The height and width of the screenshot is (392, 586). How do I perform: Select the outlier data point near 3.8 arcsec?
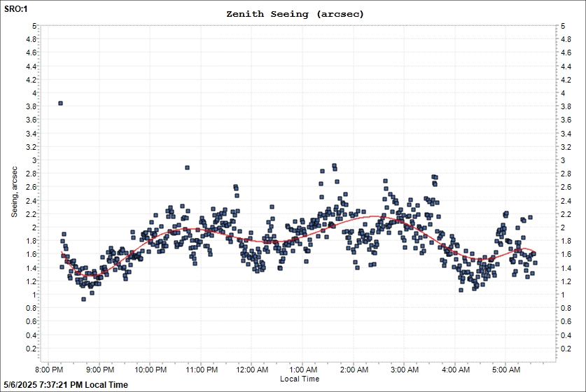click(x=60, y=103)
